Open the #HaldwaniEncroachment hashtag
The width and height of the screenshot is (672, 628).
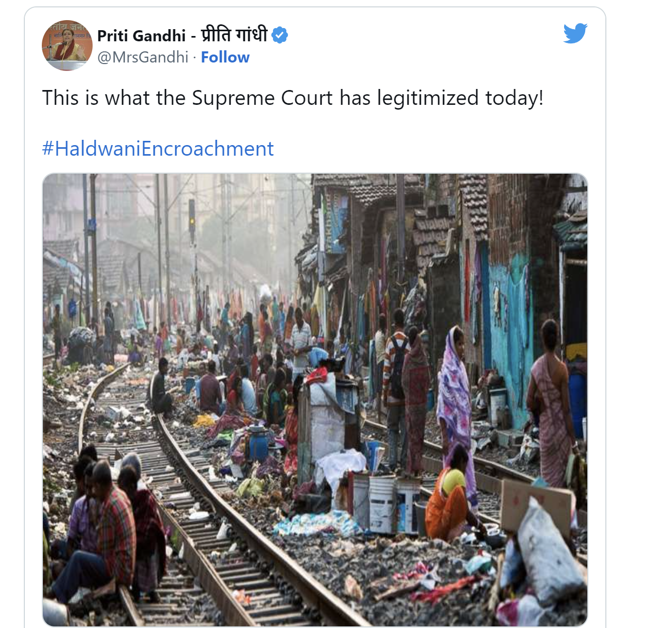158,149
